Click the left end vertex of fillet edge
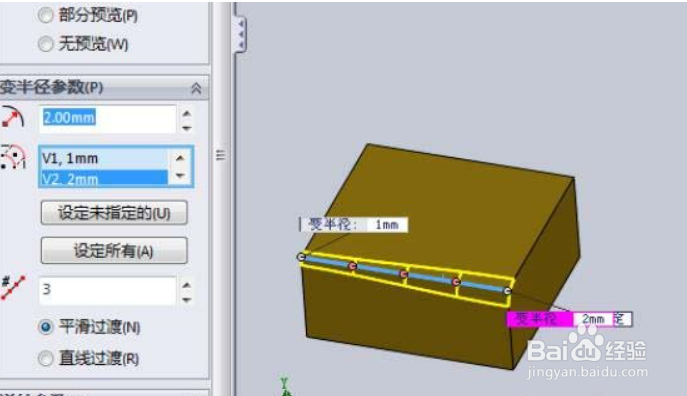This screenshot has height=396, width=687. (x=301, y=257)
